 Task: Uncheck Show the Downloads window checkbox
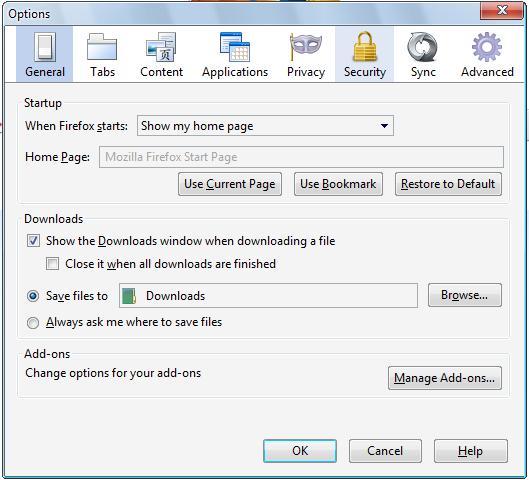click(x=33, y=241)
